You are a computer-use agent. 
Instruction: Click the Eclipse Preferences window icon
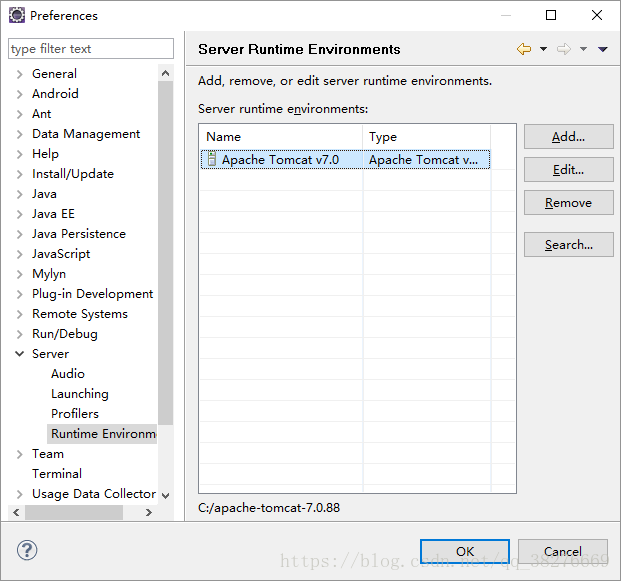pyautogui.click(x=17, y=15)
